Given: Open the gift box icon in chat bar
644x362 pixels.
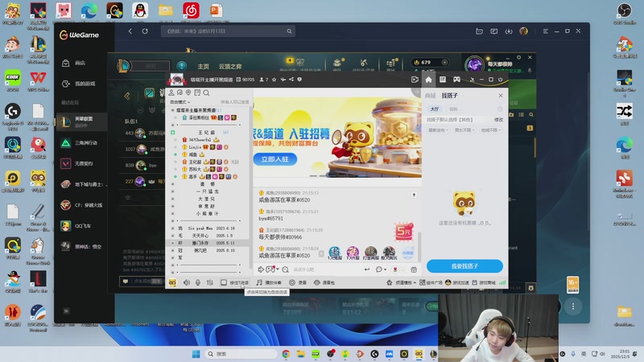Looking at the screenshot, I should point(414,269).
